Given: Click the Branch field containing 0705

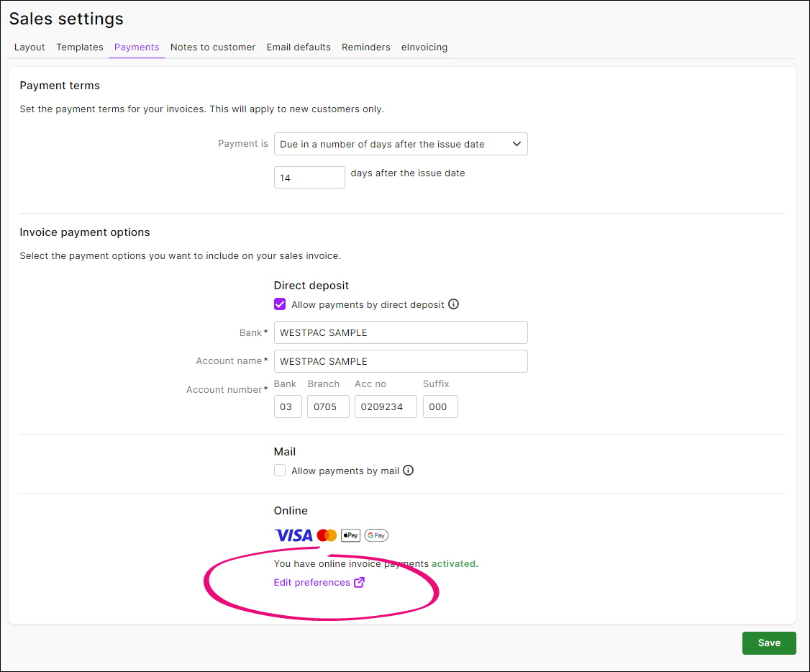Looking at the screenshot, I should click(x=328, y=407).
